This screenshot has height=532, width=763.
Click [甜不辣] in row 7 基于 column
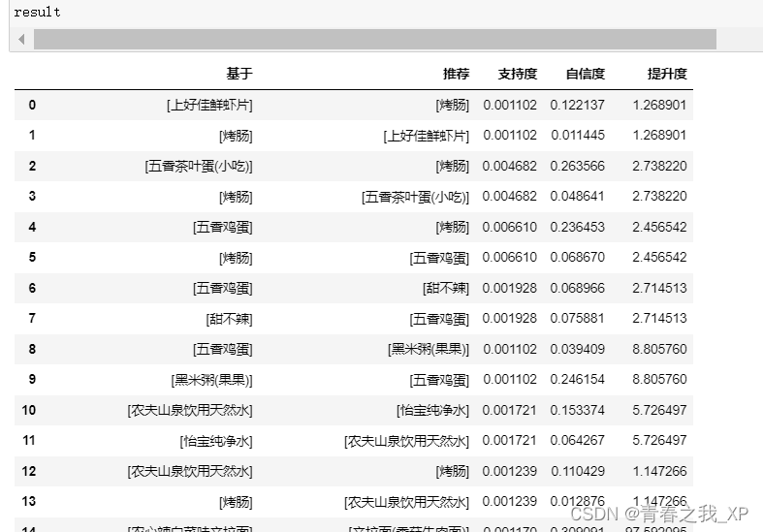[x=229, y=319]
